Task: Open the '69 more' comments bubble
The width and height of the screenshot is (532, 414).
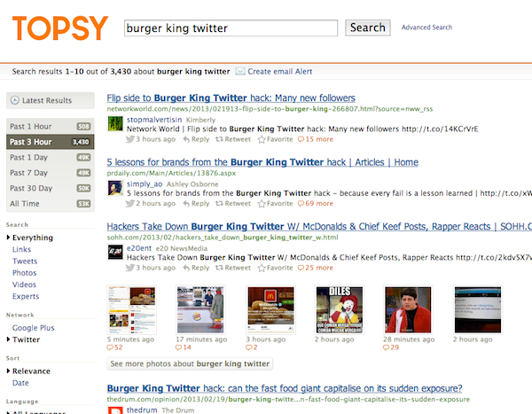Action: click(315, 204)
